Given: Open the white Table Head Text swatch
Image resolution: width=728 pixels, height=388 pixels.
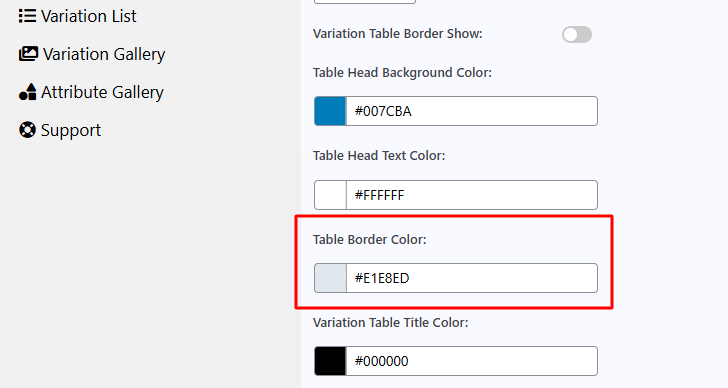Looking at the screenshot, I should [x=330, y=195].
